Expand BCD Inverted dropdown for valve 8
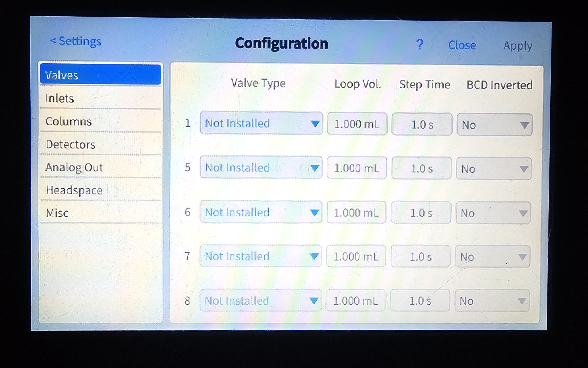 (x=492, y=301)
